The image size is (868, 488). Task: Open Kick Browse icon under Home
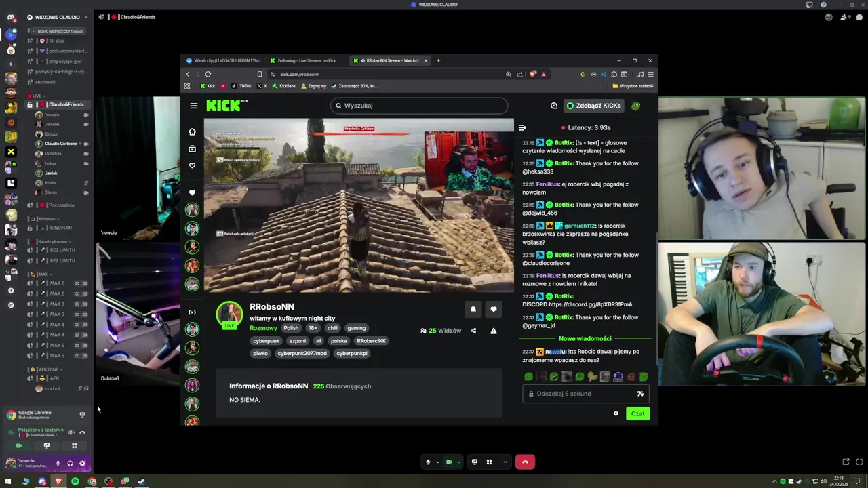pos(192,148)
